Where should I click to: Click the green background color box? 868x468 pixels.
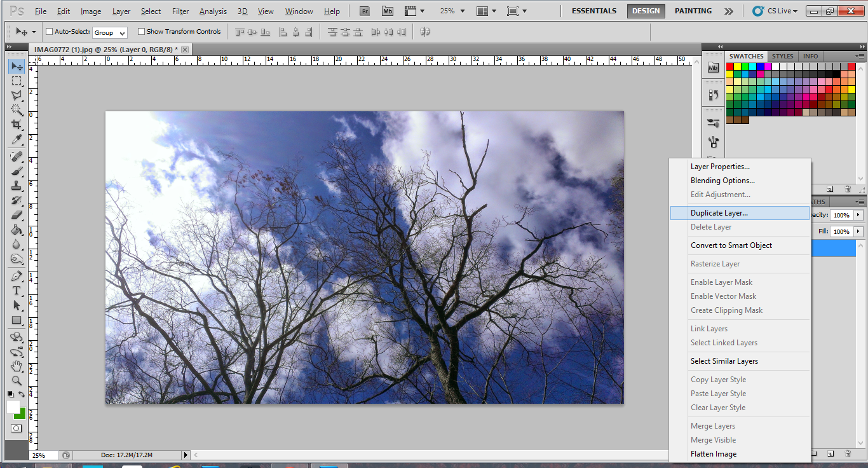pyautogui.click(x=22, y=415)
